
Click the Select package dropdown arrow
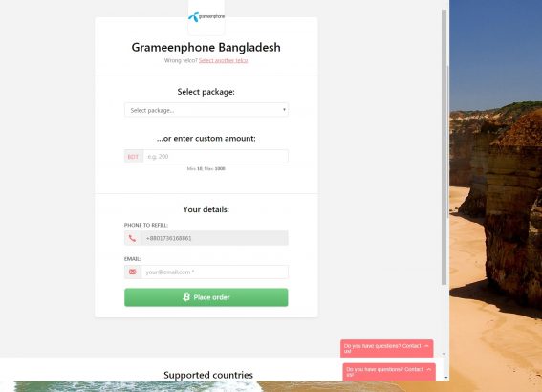tap(284, 110)
